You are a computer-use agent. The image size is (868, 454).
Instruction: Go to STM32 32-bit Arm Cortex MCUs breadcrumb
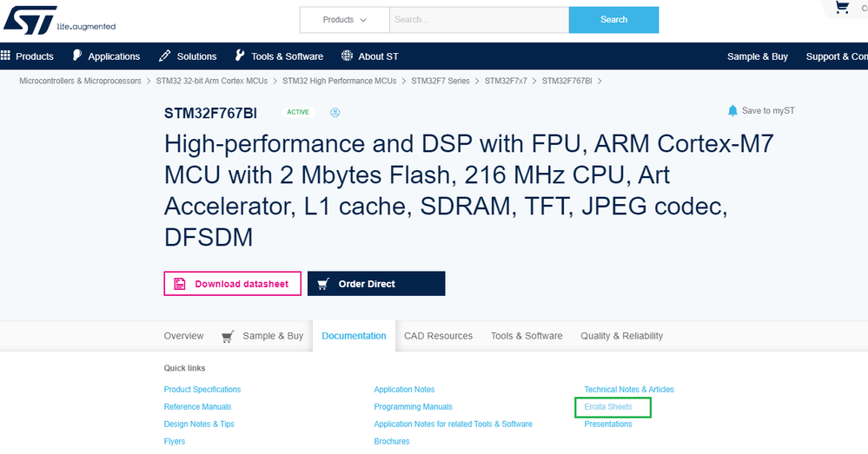[x=211, y=81]
